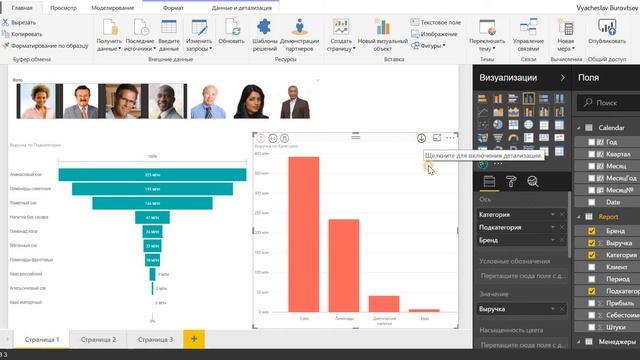
Task: Click the Поиск fields search box
Action: coord(608,103)
